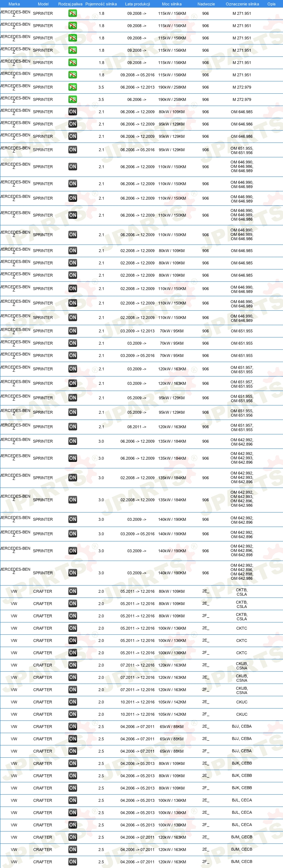Click BJL, CECA text in the 2F_ row
Screen dimensions: 283x868
click(x=242, y=825)
